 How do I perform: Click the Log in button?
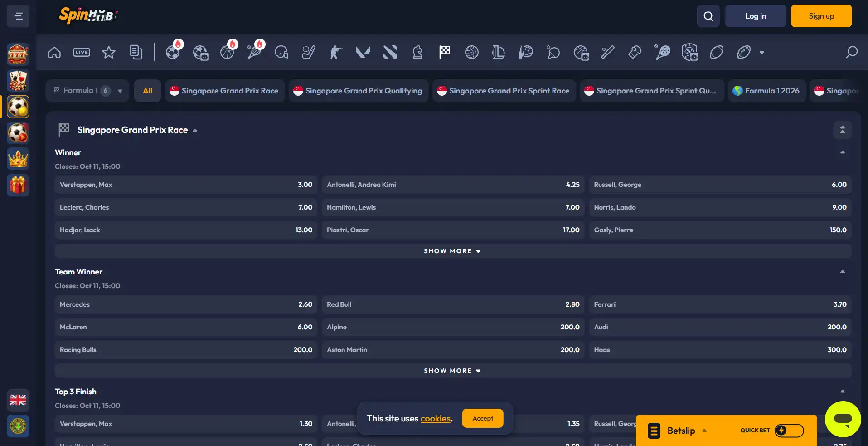756,16
